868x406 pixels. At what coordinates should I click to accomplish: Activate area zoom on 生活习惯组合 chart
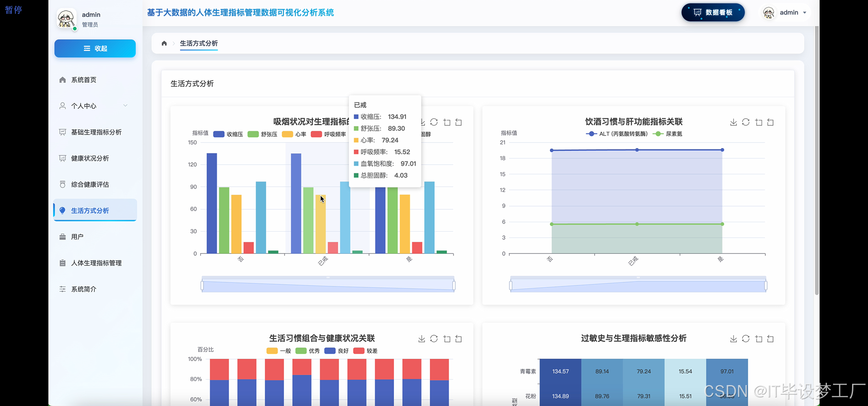pos(447,339)
